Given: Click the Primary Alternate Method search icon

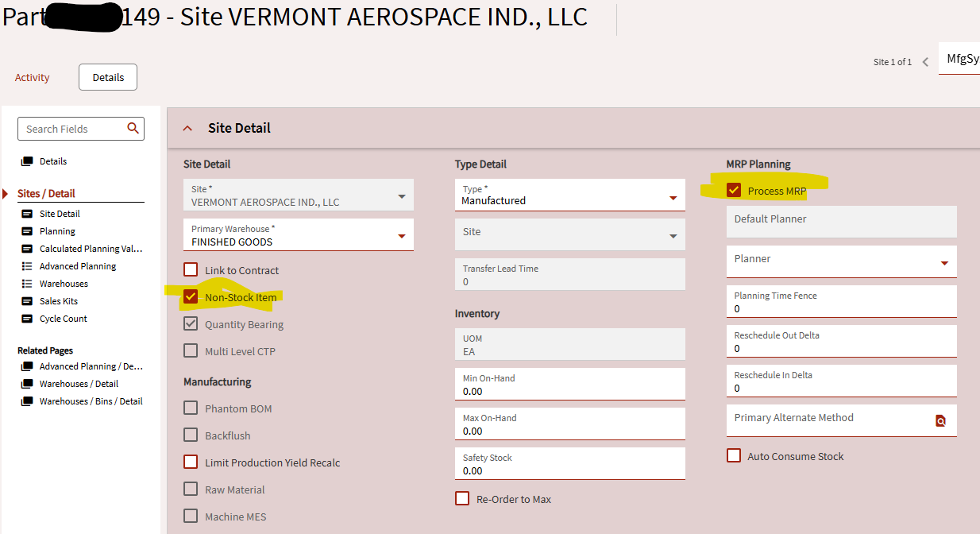Looking at the screenshot, I should (x=940, y=421).
